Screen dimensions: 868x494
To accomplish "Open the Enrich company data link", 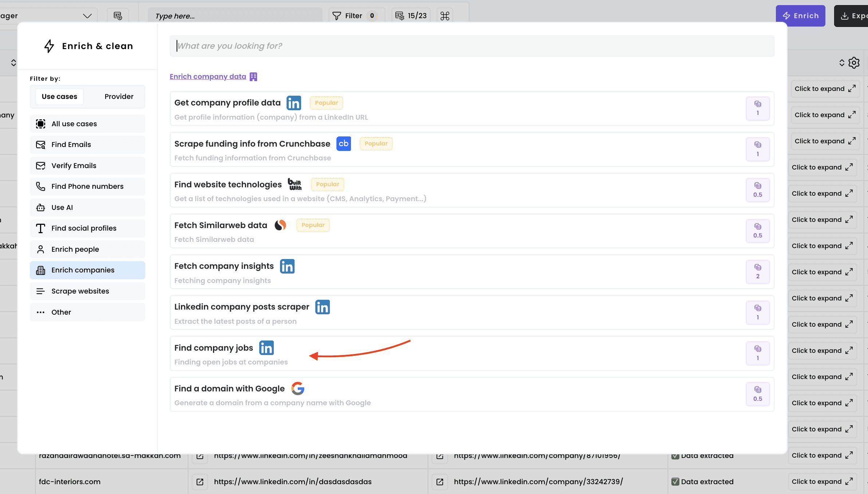I will (208, 76).
